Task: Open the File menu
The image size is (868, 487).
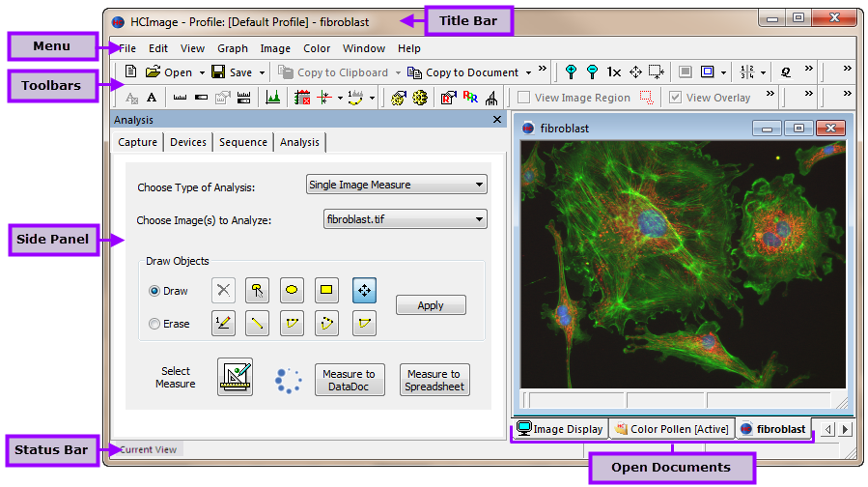Action: click(127, 48)
